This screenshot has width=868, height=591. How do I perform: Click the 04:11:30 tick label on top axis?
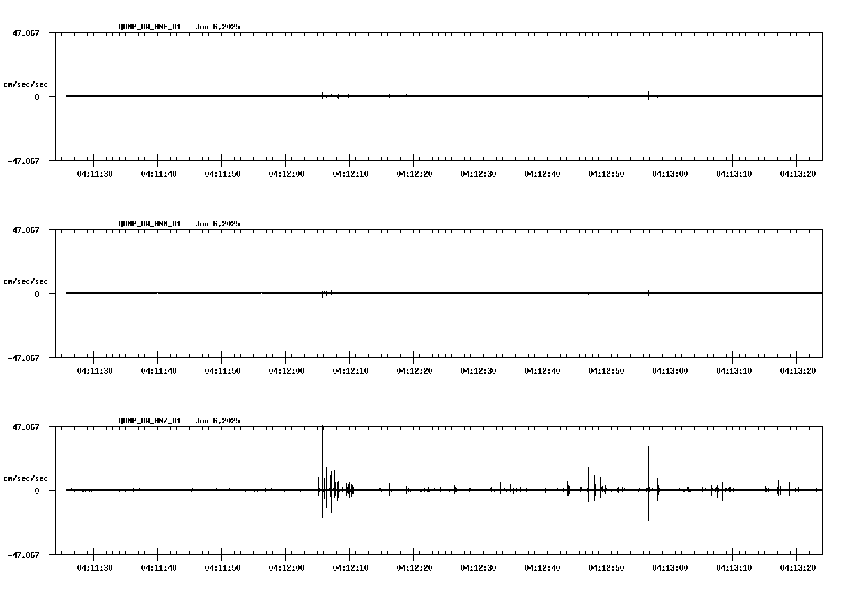[96, 173]
